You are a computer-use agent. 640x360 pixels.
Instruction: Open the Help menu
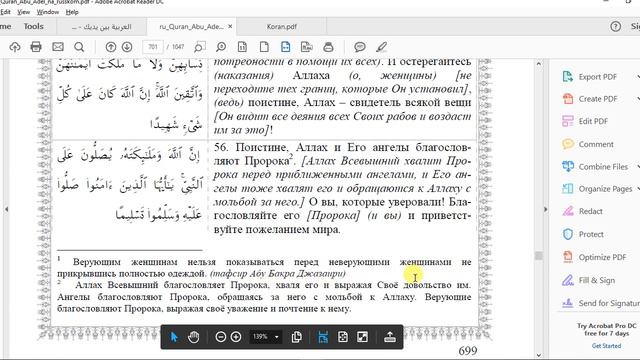(x=72, y=12)
